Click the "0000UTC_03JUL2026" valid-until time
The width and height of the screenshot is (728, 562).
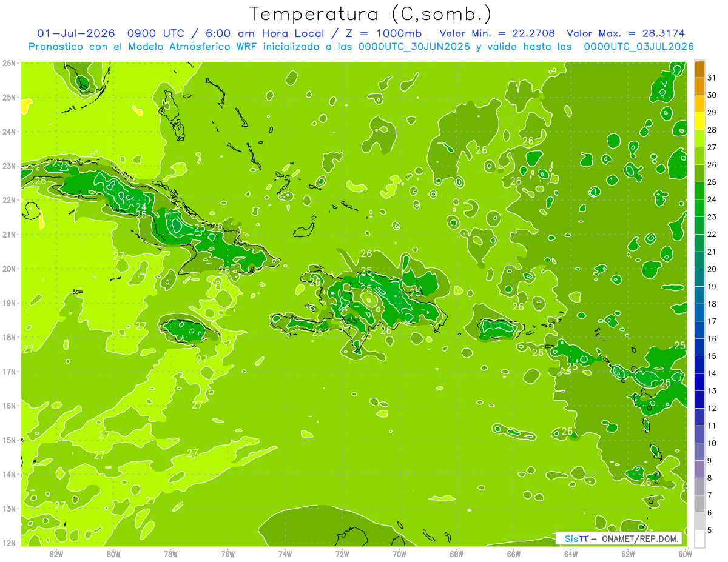pyautogui.click(x=639, y=46)
